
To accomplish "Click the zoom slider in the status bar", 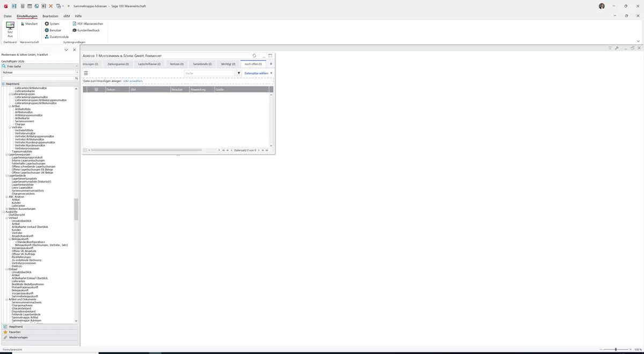I will click(616, 349).
